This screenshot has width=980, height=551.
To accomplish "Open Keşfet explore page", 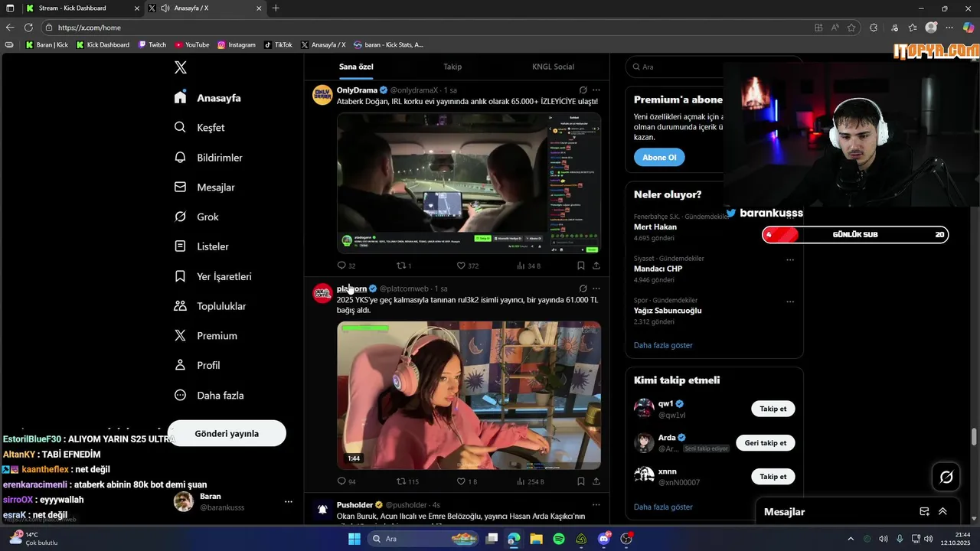I will click(x=199, y=128).
